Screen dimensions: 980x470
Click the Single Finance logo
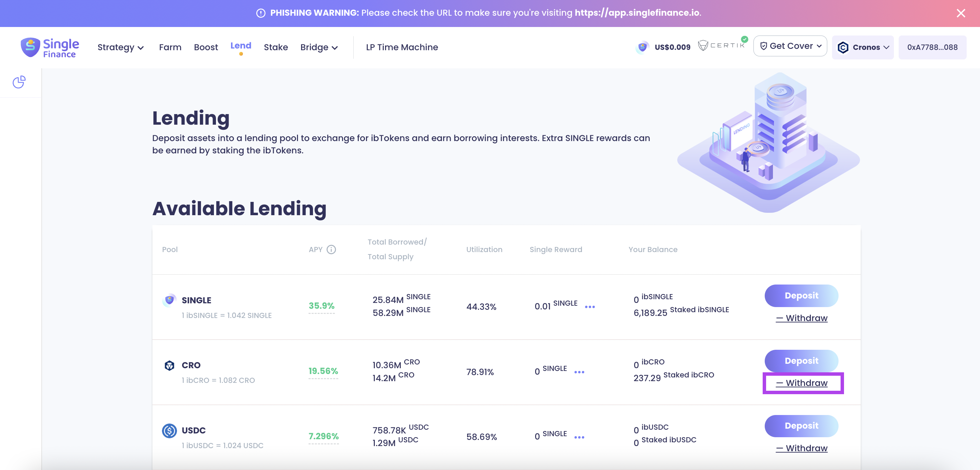click(50, 47)
